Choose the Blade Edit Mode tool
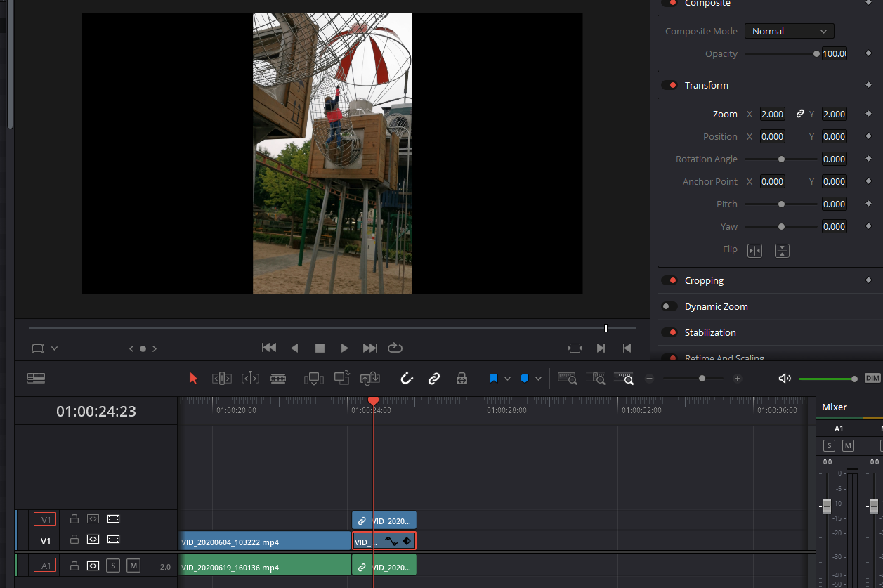The height and width of the screenshot is (588, 883). 278,379
